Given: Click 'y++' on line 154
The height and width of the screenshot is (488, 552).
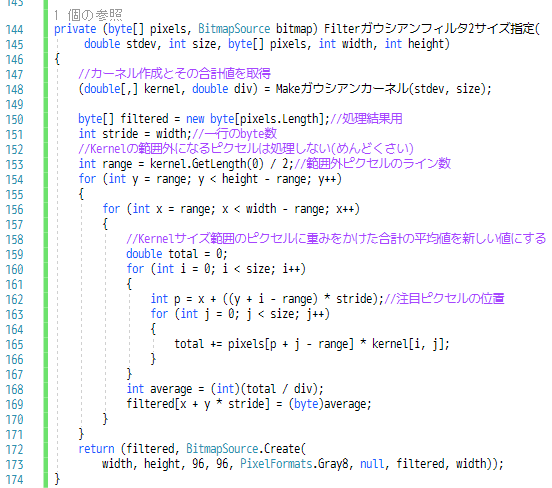Looking at the screenshot, I should coord(327,180).
